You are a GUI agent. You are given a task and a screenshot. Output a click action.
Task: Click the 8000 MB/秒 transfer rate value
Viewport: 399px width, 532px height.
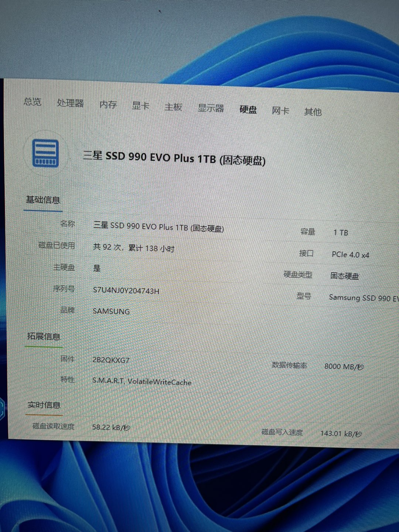coord(344,366)
